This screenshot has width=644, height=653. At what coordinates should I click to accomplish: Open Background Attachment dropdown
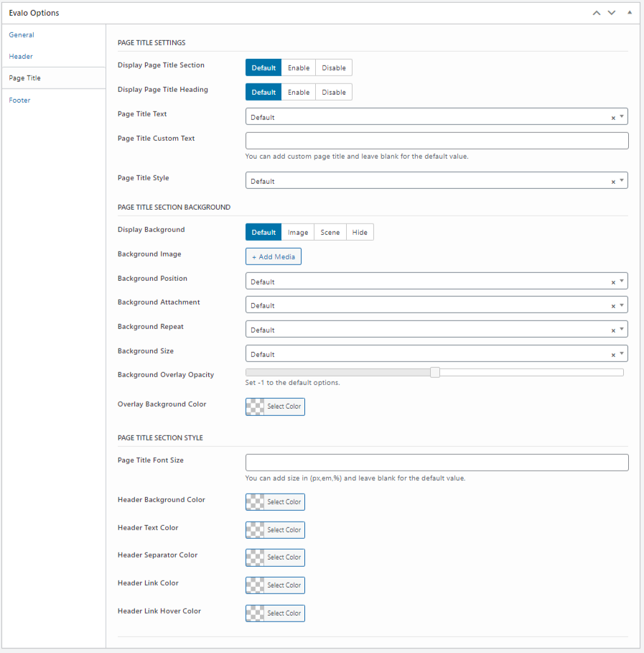coord(437,305)
